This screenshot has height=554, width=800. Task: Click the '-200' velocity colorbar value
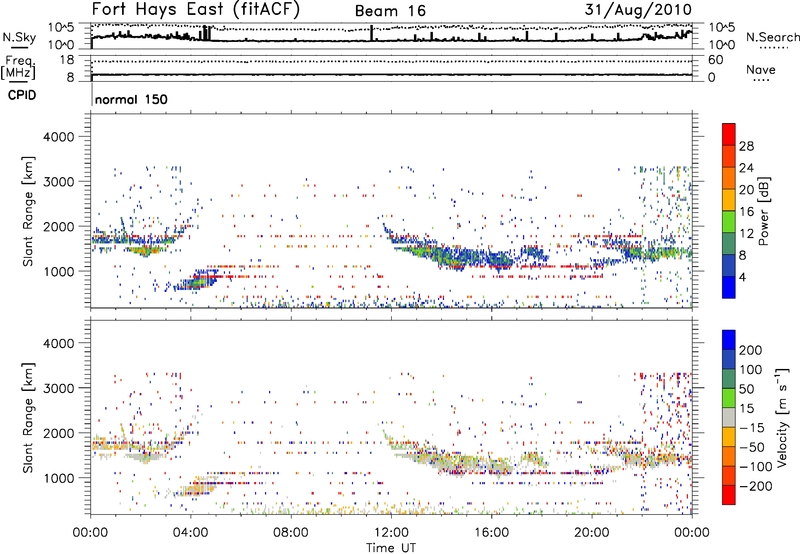tap(755, 486)
